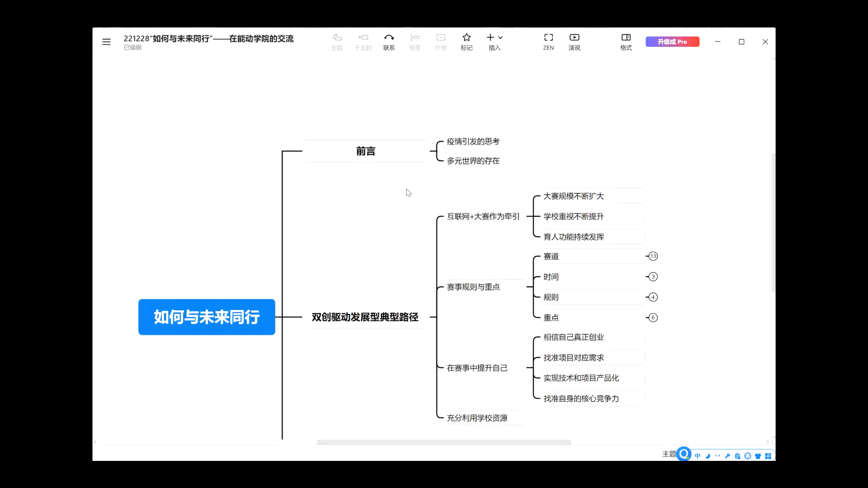
Task: Select central topic 如何与未来同行
Action: 207,317
